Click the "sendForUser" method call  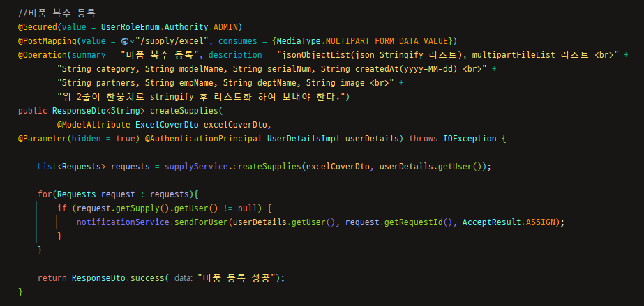point(201,222)
